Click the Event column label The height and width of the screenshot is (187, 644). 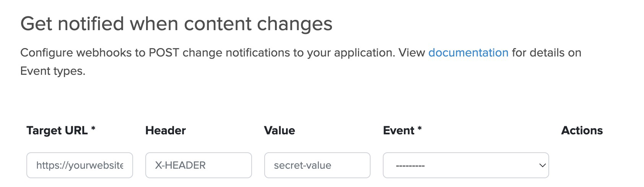pos(398,131)
